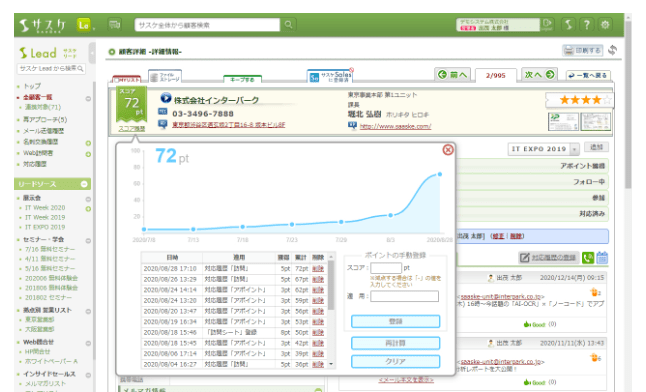
Task: Open the calendar icon beside phone icon
Action: (602, 258)
